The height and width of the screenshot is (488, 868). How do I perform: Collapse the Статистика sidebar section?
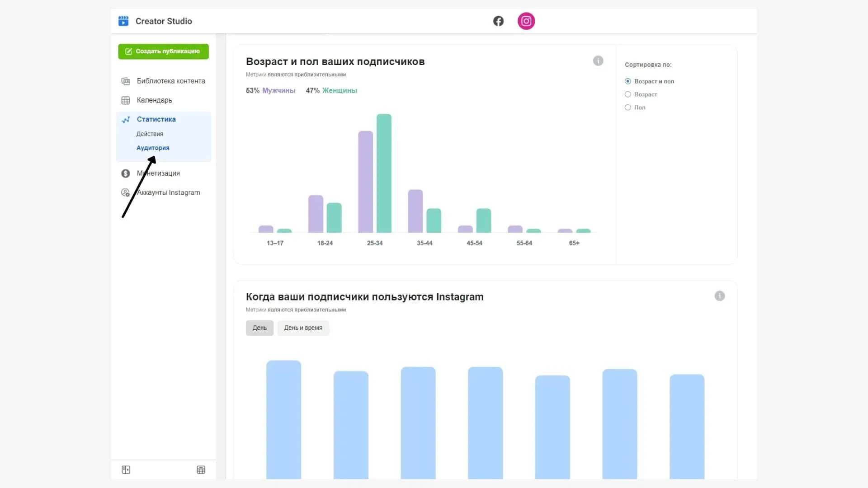pos(156,119)
